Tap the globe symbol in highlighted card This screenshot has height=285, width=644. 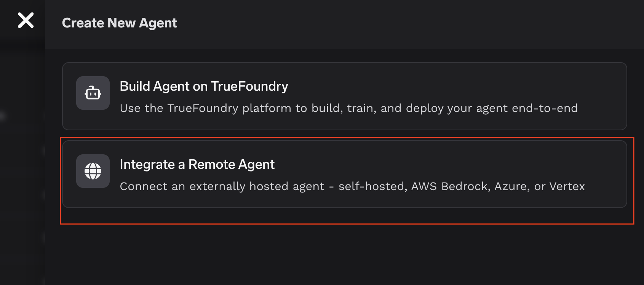tap(93, 171)
